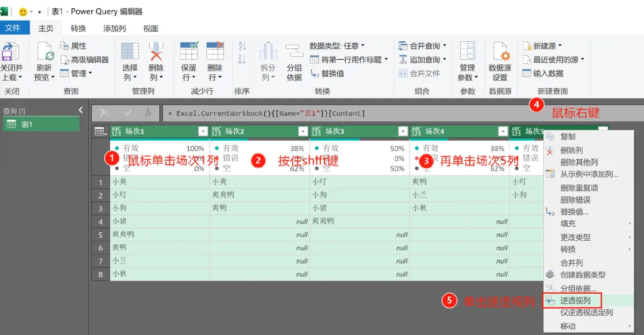Viewport: 644px width, 335px height.
Task: Click the 管理参数 (Manage Parameters) icon
Action: pos(467,51)
